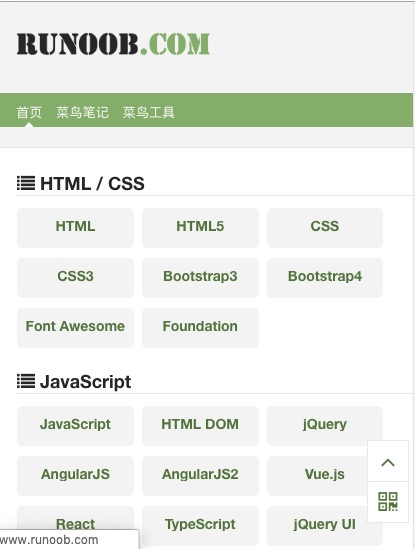Image resolution: width=415 pixels, height=549 pixels.
Task: Select the 首页 tab
Action: pyautogui.click(x=29, y=112)
